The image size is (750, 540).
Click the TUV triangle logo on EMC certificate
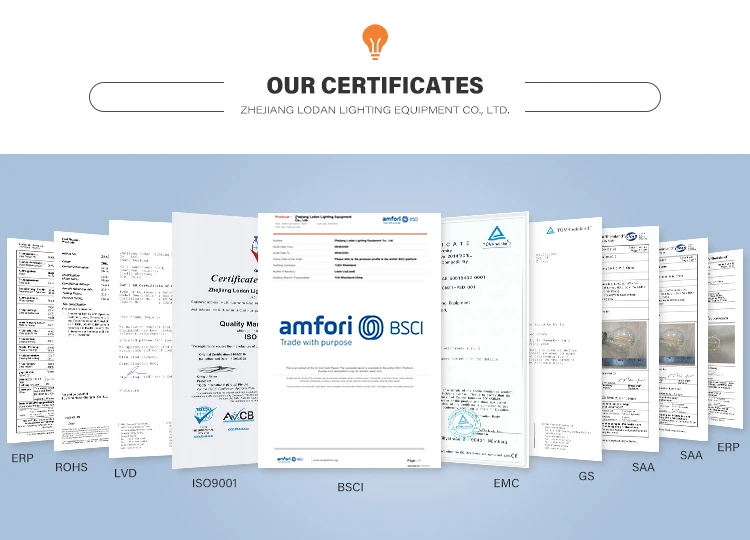(x=497, y=237)
